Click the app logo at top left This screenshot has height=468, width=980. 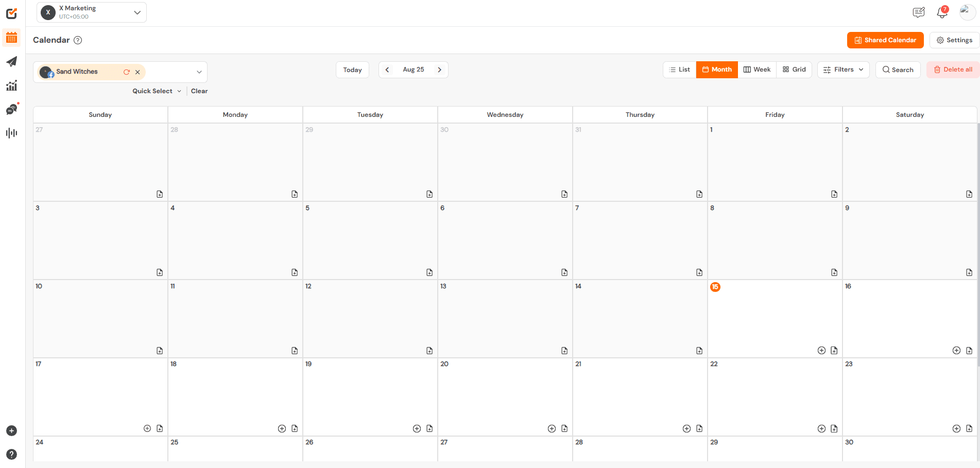coord(11,13)
